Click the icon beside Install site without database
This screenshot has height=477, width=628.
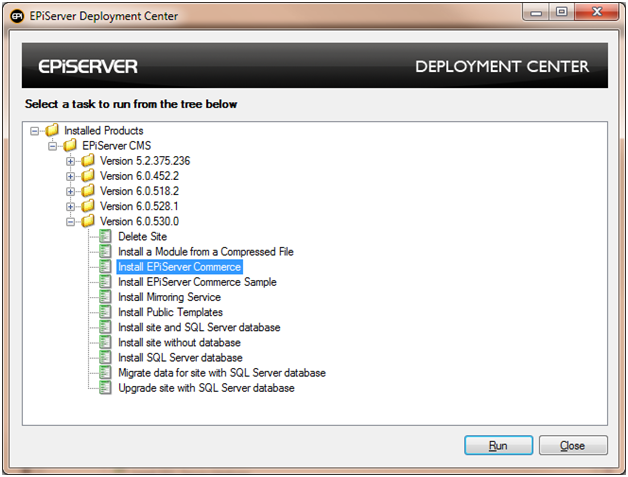point(107,342)
